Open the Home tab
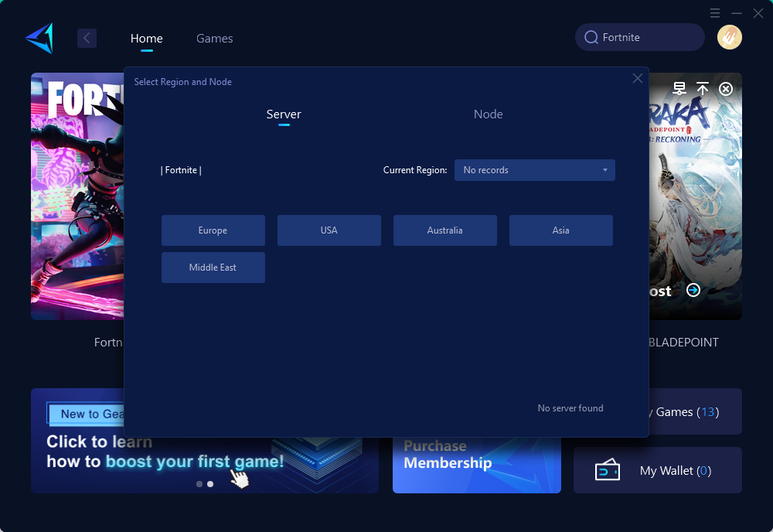 pyautogui.click(x=146, y=39)
